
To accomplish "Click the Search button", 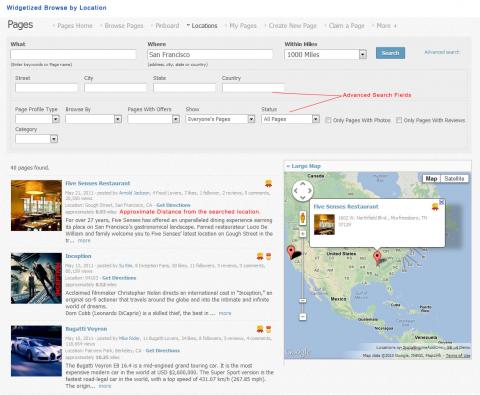I will click(x=390, y=53).
